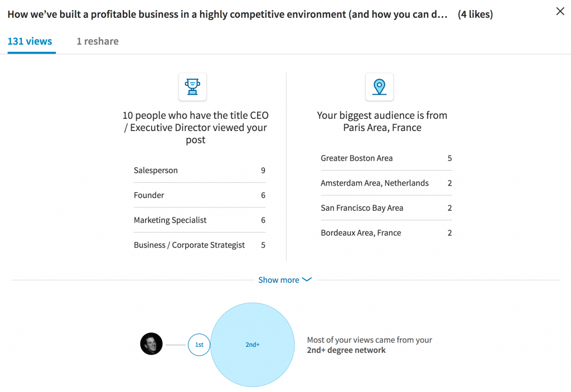The image size is (571, 392).
Task: Click the Show more chevron arrow
Action: 307,280
